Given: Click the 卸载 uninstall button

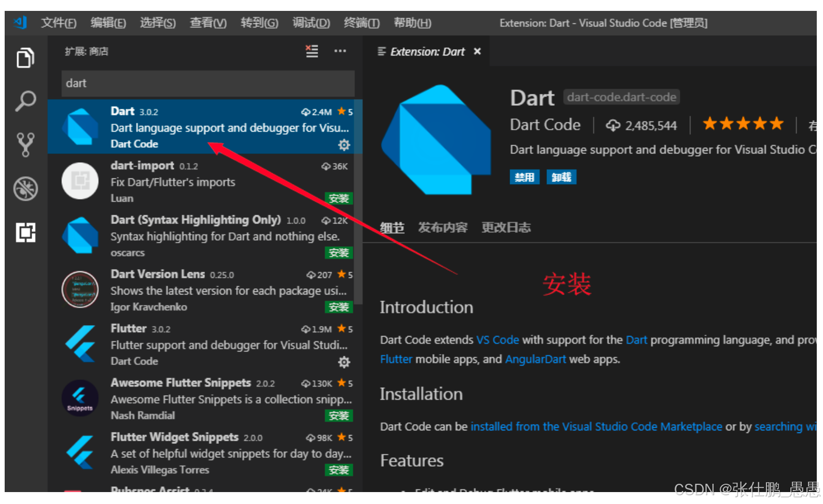Looking at the screenshot, I should pyautogui.click(x=561, y=177).
